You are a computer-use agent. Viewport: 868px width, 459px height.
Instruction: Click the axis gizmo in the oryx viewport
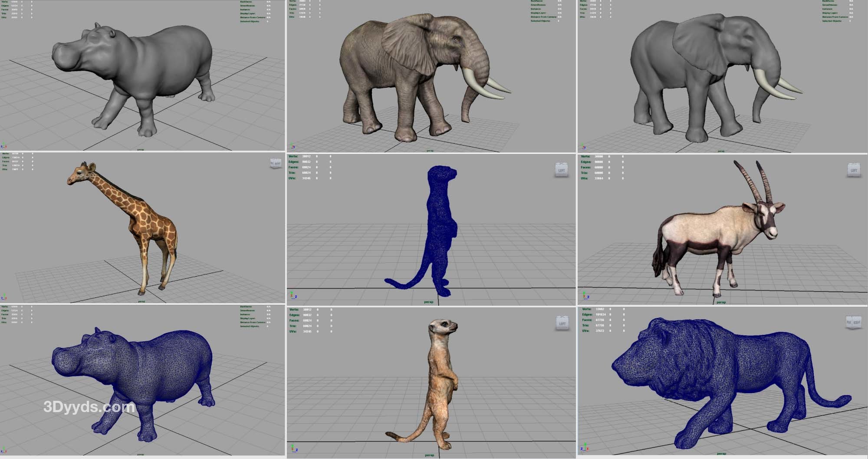tap(585, 296)
